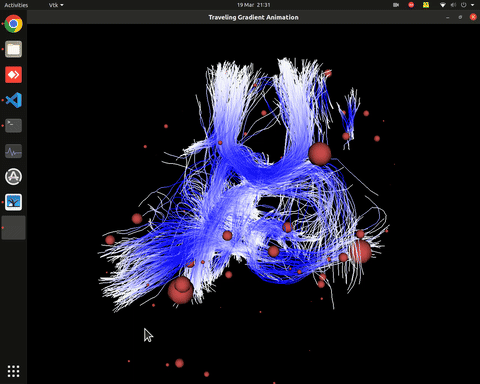The width and height of the screenshot is (480, 384).
Task: Click the Traveling Gradient Animation title bar
Action: 253,17
